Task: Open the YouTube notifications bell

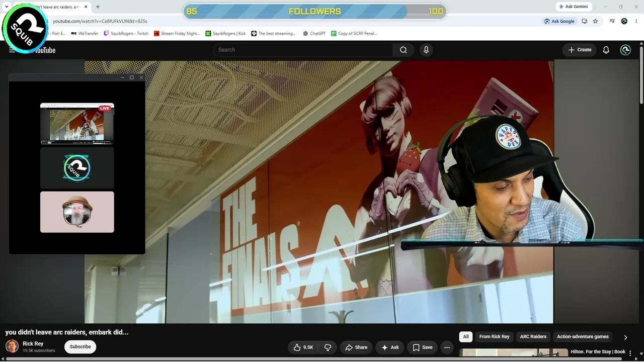Action: (606, 50)
